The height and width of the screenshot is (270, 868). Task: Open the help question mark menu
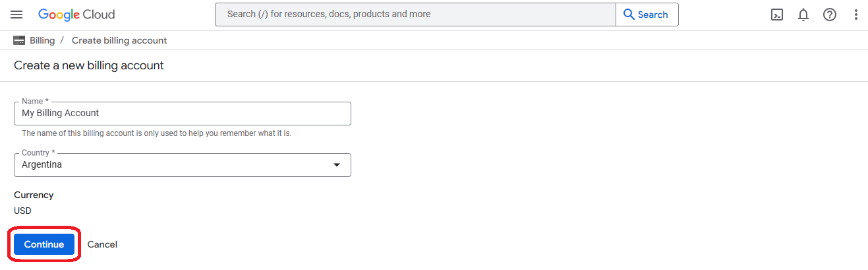tap(830, 15)
